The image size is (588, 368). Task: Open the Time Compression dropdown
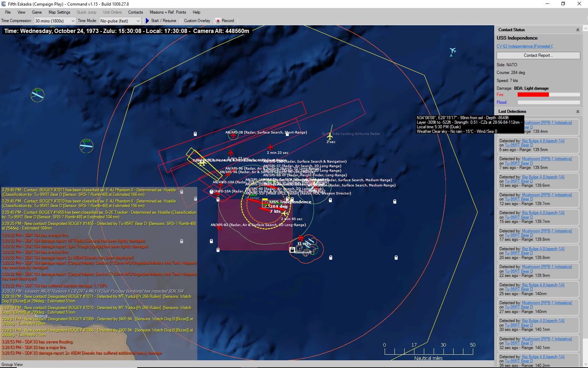pos(55,21)
